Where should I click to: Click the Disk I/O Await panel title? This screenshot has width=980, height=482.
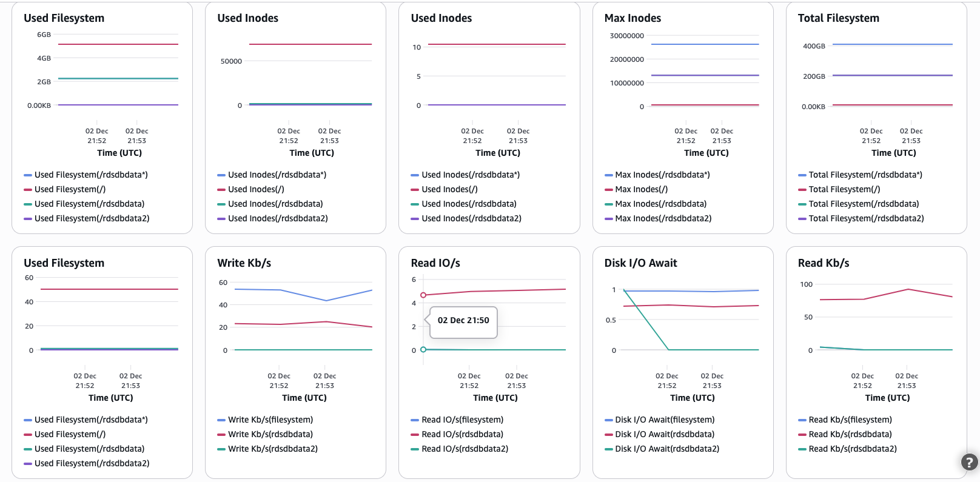pyautogui.click(x=640, y=263)
